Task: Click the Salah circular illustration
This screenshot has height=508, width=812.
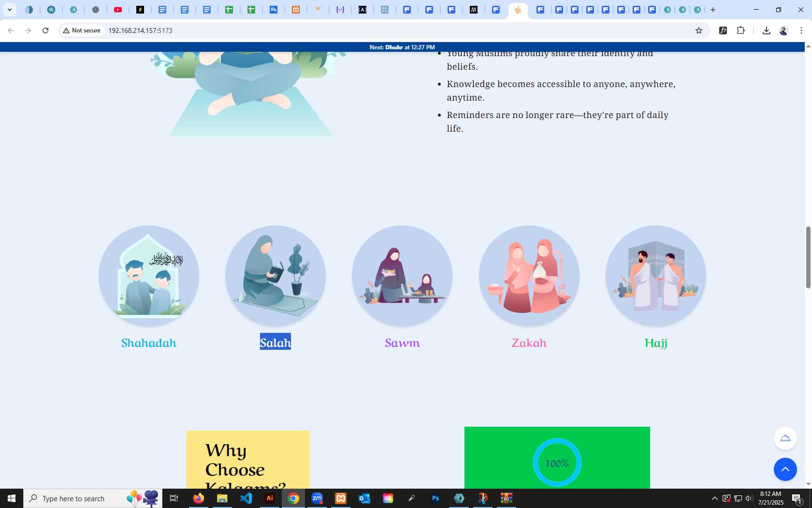Action: [x=275, y=276]
